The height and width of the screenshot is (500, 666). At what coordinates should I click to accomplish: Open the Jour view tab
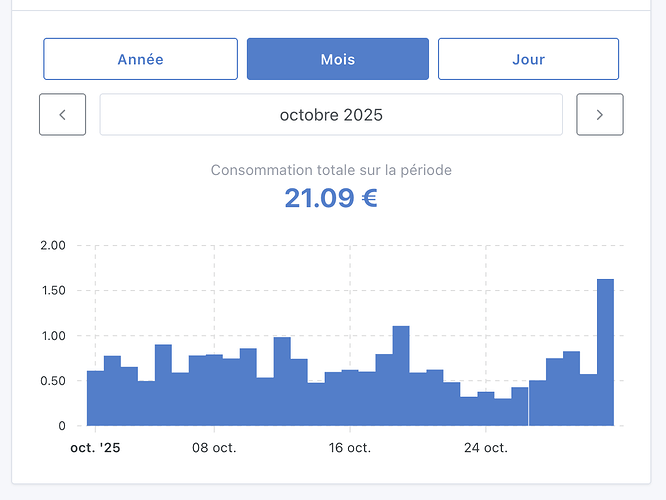[x=528, y=59]
